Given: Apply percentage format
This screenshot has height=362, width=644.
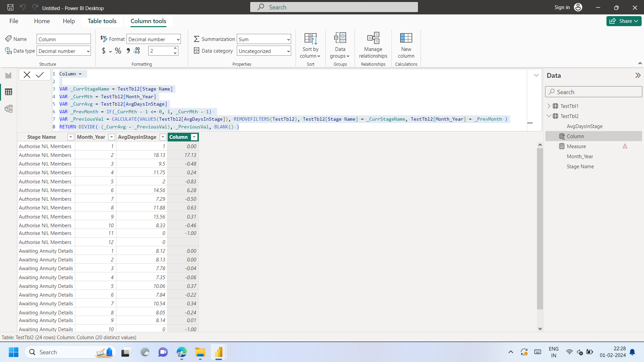Looking at the screenshot, I should tap(118, 51).
